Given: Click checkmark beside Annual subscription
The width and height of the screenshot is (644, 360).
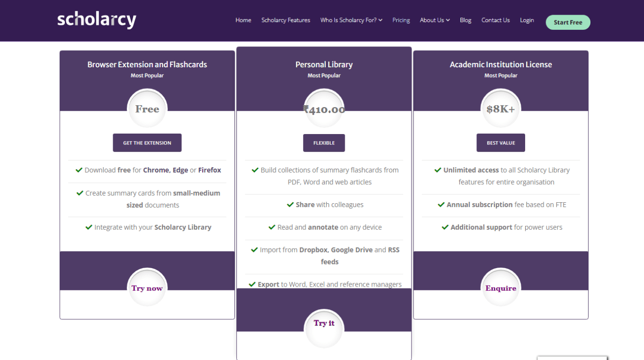Looking at the screenshot, I should pos(441,204).
